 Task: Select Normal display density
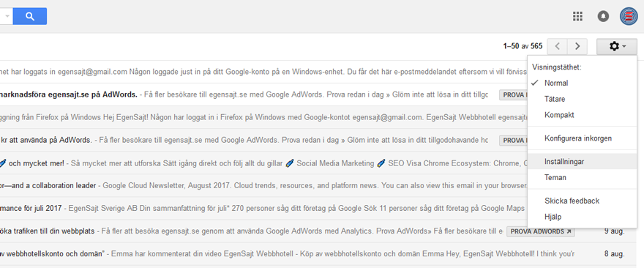coord(582,83)
